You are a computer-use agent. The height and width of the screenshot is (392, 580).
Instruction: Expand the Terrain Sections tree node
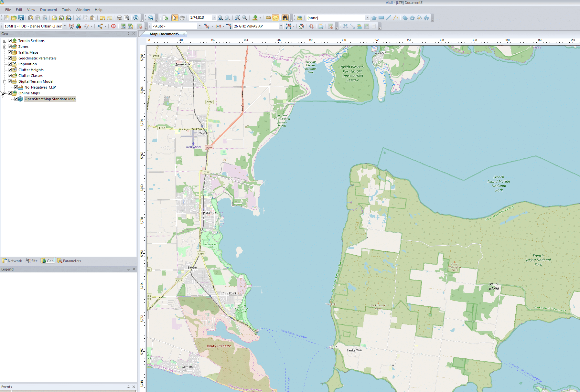point(5,41)
